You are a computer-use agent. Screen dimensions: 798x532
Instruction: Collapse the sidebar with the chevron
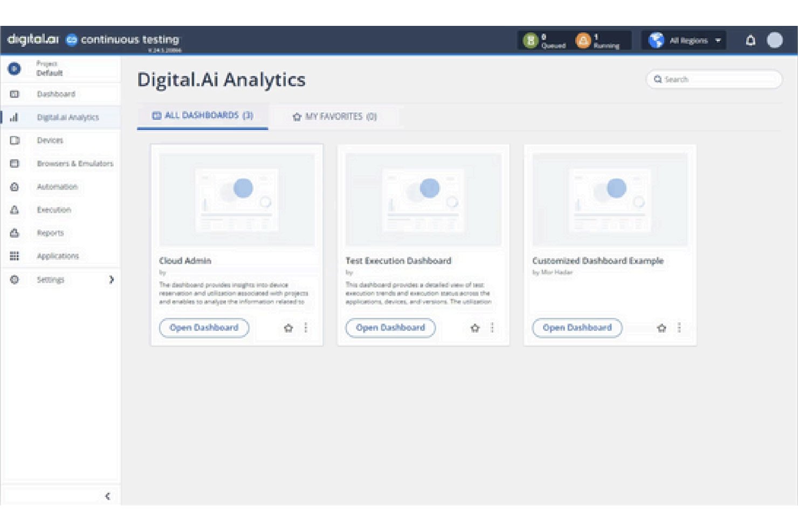[108, 496]
